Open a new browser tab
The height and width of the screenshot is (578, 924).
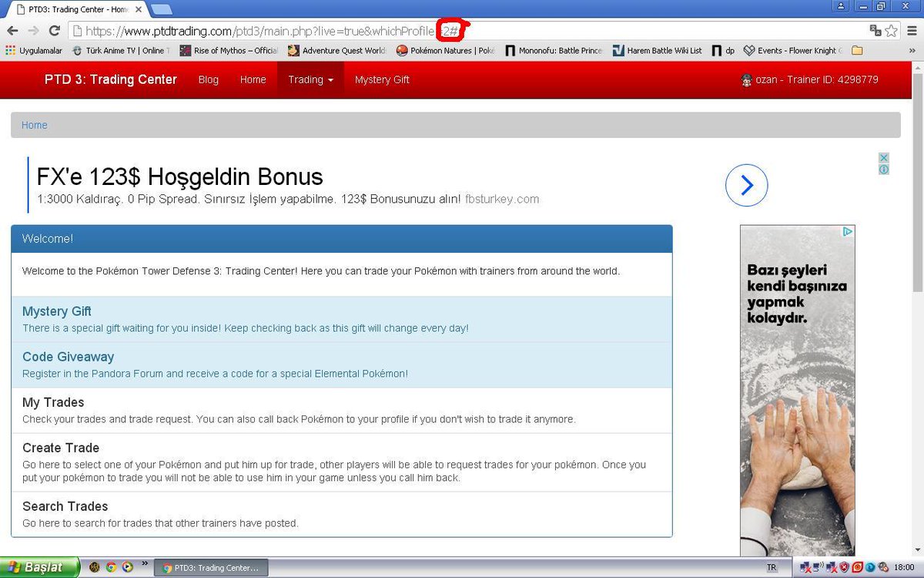162,9
